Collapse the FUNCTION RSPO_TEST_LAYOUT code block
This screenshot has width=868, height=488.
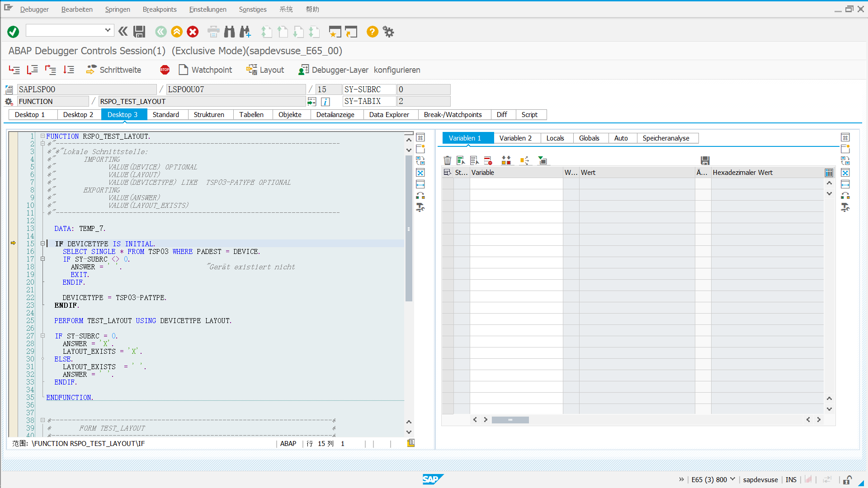42,136
